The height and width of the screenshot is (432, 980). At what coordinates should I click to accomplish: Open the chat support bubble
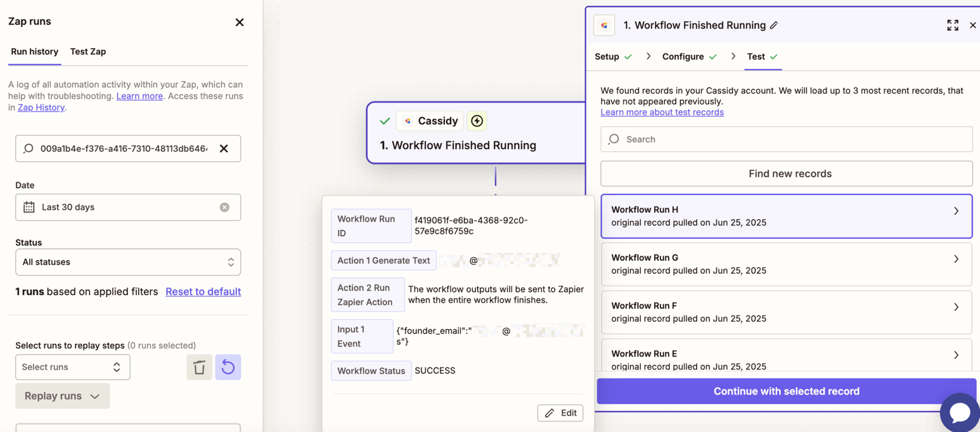(x=960, y=412)
